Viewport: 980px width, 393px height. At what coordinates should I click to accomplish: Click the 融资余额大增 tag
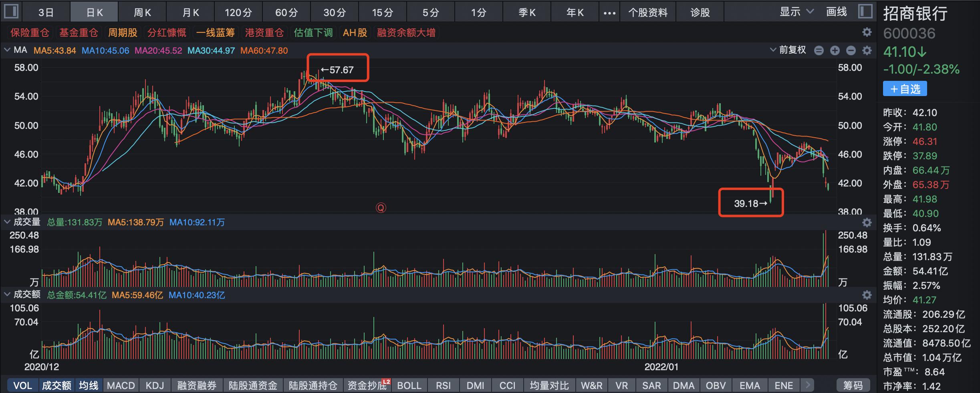(406, 32)
